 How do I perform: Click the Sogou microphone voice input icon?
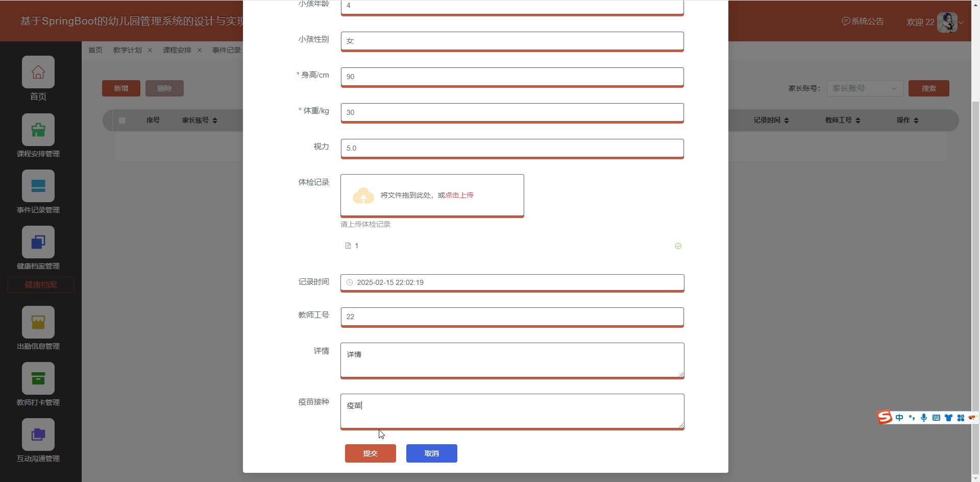click(x=924, y=418)
